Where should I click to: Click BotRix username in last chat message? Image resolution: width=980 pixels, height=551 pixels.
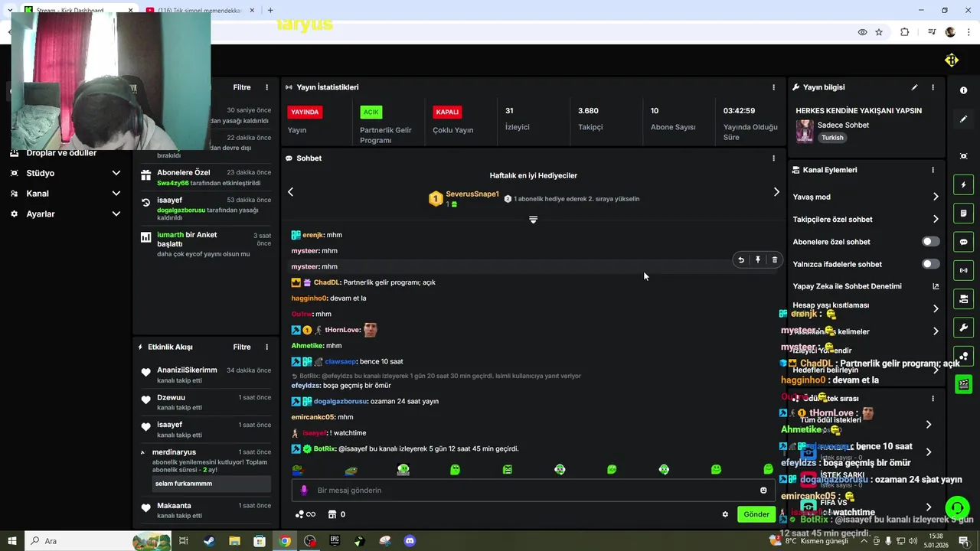(x=325, y=449)
